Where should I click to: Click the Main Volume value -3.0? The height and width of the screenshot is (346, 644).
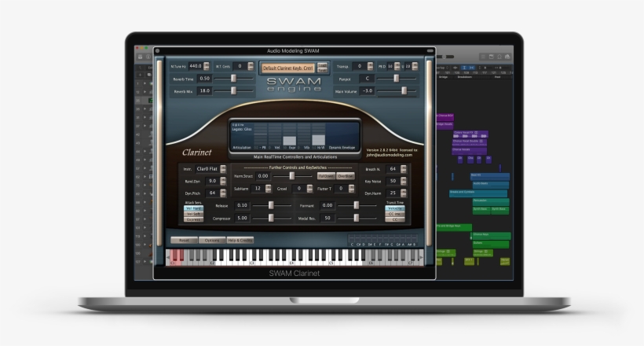368,90
